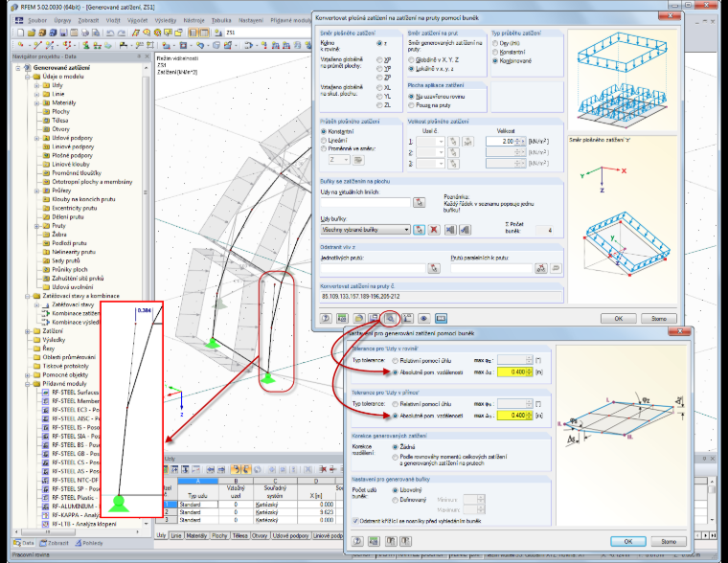Click the node insert icon in second toolbar
The image size is (728, 563).
coord(20,45)
